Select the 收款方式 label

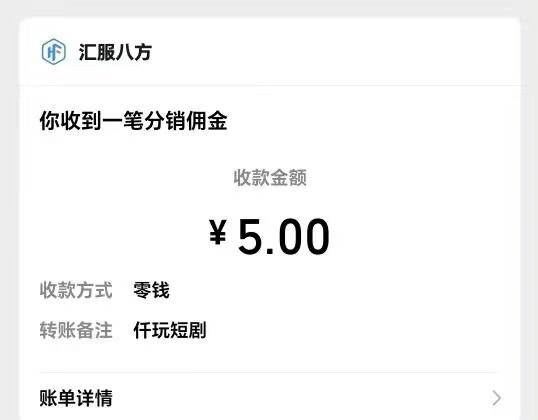pyautogui.click(x=76, y=290)
